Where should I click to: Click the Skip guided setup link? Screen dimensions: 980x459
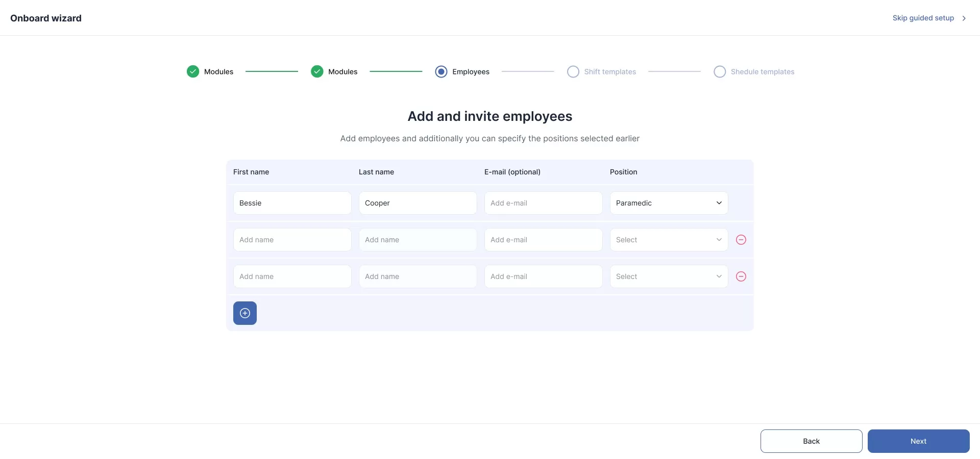click(923, 18)
